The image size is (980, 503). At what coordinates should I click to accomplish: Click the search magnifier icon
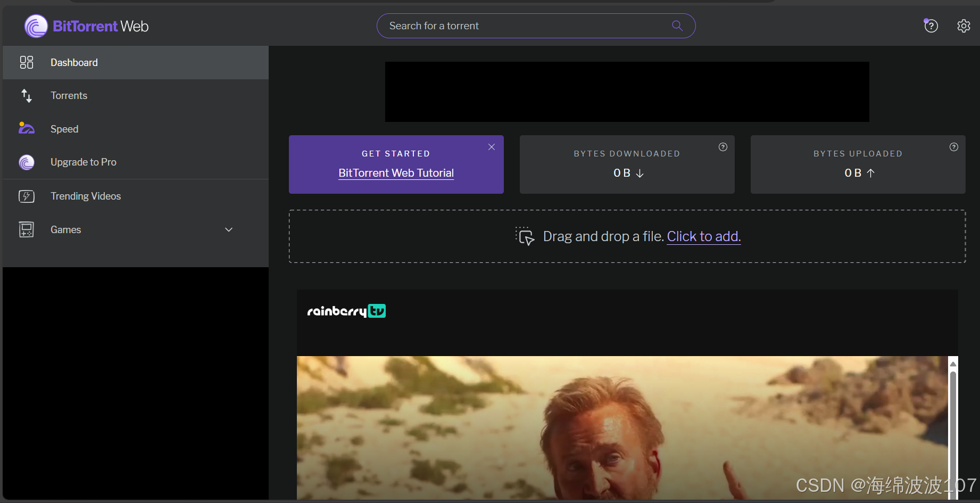click(x=677, y=26)
